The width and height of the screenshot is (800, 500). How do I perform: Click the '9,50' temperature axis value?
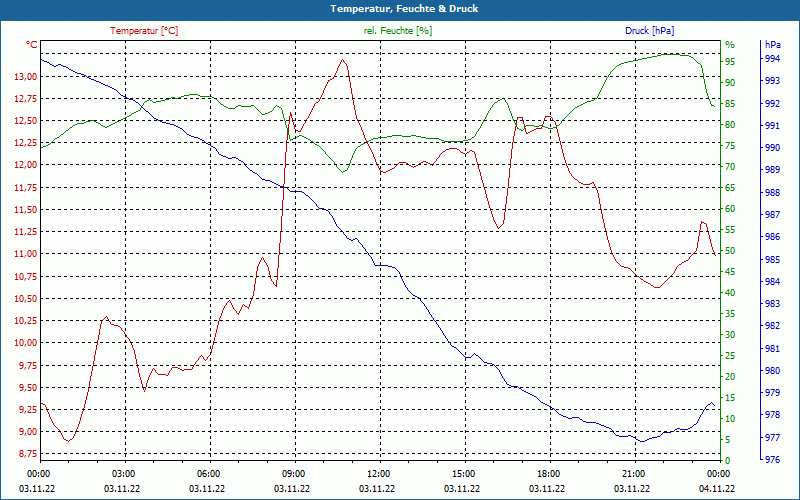(x=28, y=387)
